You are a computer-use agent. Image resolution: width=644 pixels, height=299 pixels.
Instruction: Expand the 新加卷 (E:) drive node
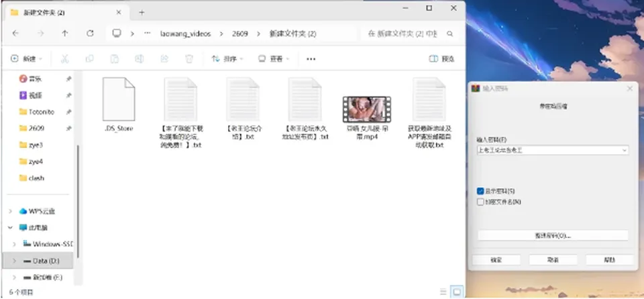[14, 278]
